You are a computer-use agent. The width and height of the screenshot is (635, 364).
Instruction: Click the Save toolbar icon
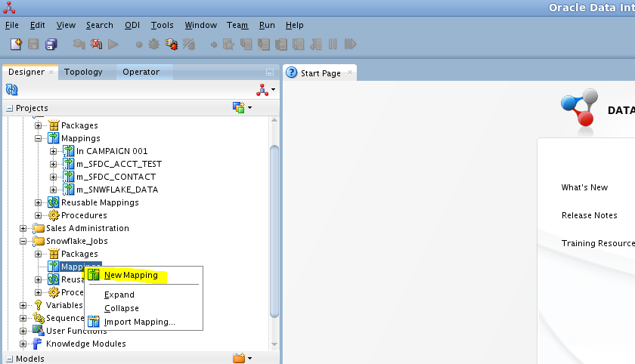[x=33, y=44]
